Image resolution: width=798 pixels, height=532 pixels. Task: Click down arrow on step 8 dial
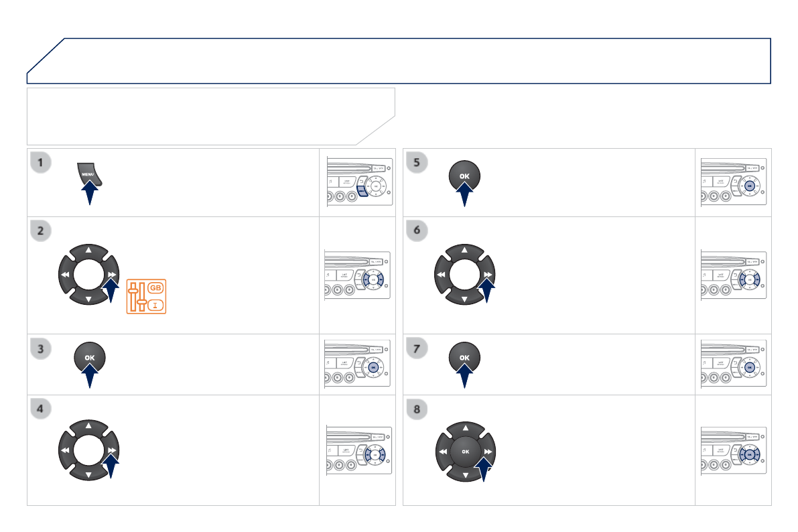464,474
